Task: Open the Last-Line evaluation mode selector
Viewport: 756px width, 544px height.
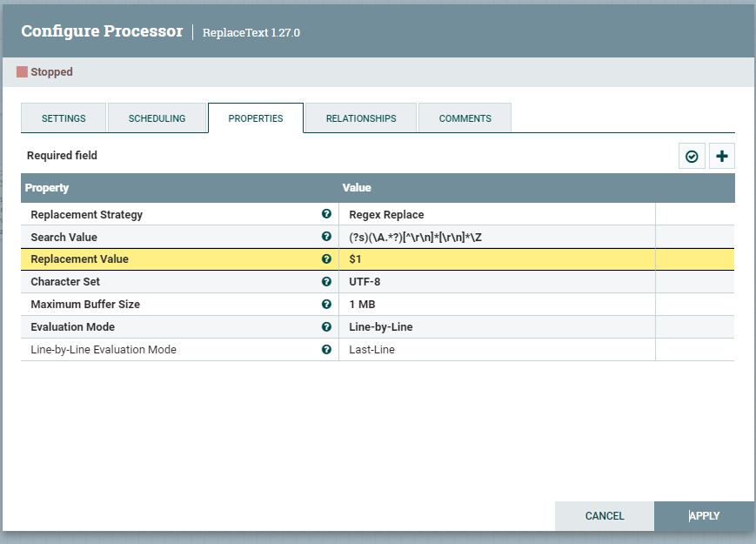Action: click(x=496, y=349)
